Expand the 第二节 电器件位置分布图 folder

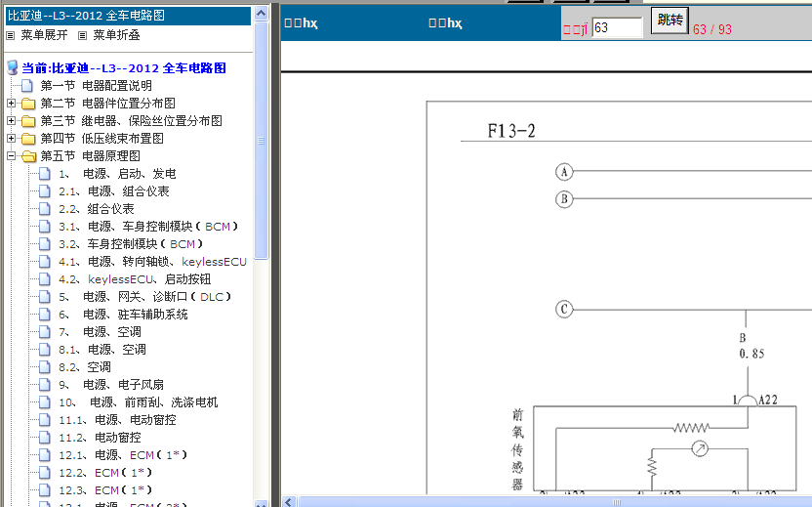[11, 104]
